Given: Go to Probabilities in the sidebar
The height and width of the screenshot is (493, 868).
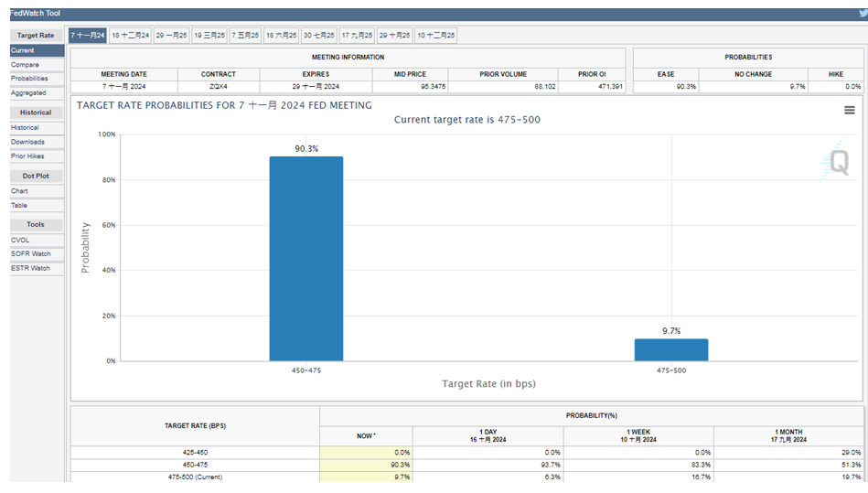Looking at the screenshot, I should (x=29, y=79).
